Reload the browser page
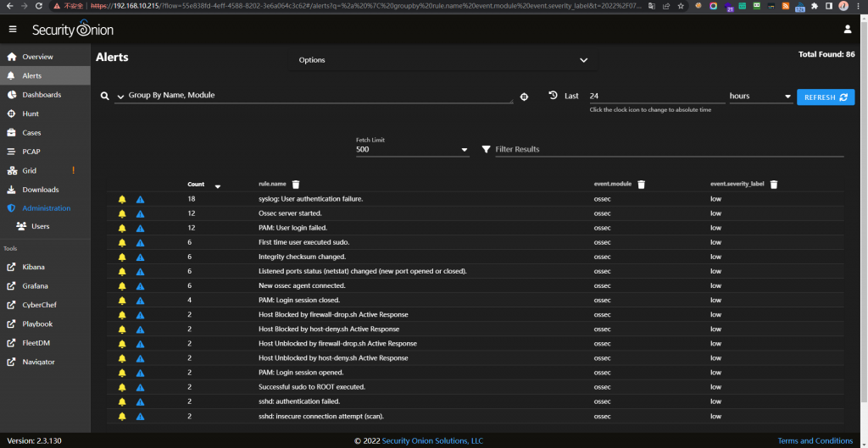This screenshot has width=868, height=448. [x=38, y=6]
